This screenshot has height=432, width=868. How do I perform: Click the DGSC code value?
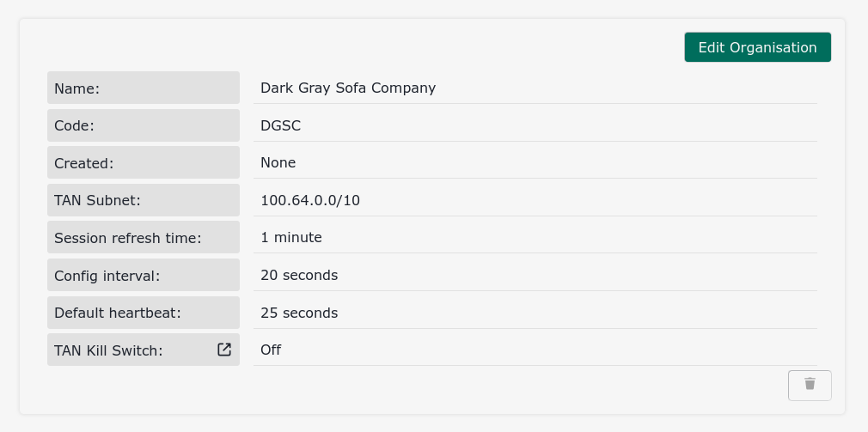pyautogui.click(x=281, y=125)
